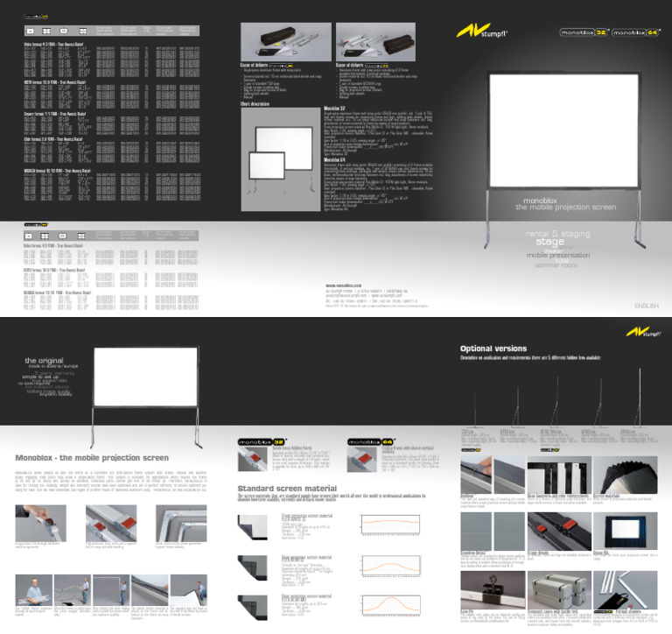
Task: Open the red snap joint close-up photo
Action: [111, 524]
